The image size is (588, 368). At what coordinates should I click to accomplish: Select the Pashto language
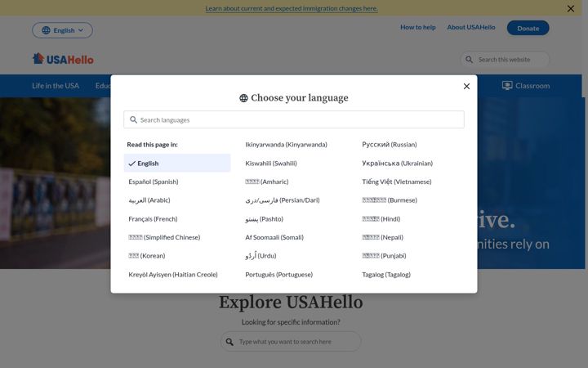265,219
